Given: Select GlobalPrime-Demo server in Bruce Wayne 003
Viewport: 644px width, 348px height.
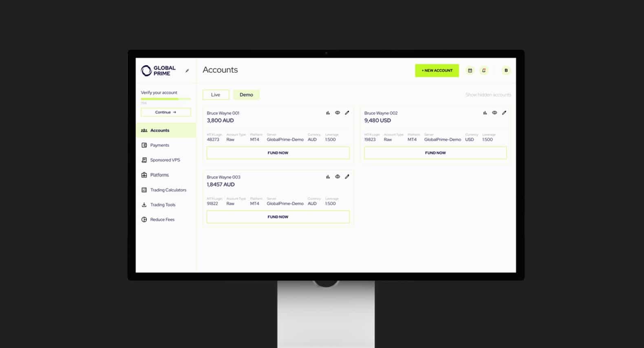Looking at the screenshot, I should click(x=285, y=204).
